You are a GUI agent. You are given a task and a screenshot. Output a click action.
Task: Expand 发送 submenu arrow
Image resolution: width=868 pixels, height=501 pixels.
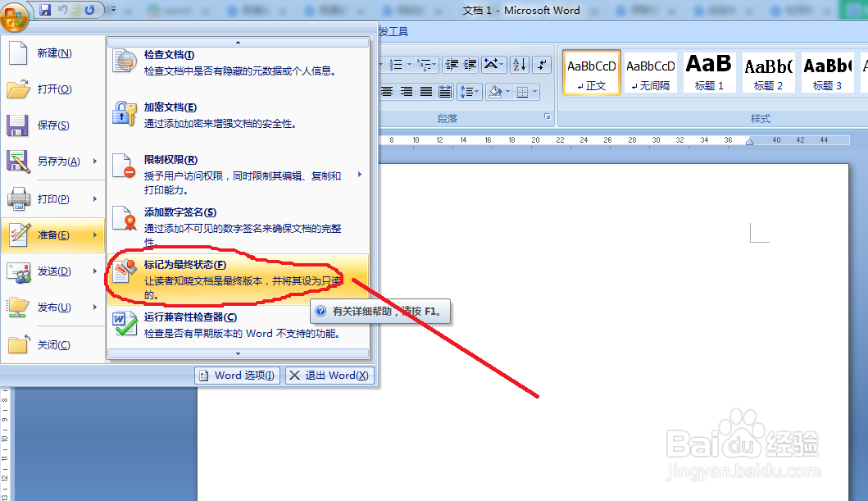click(x=95, y=271)
